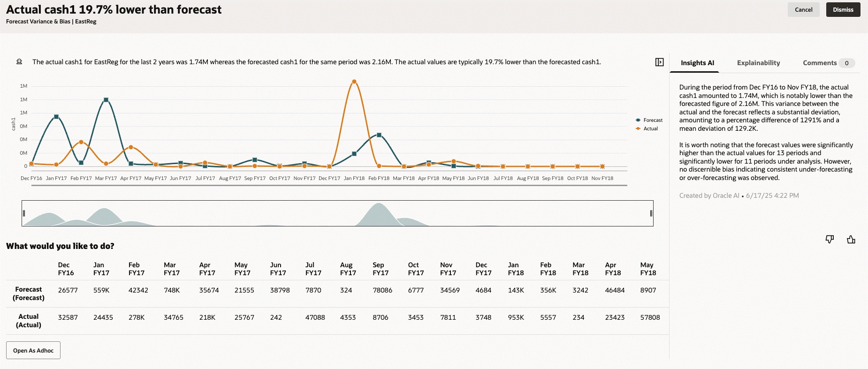Toggle the Forecast legend series
The height and width of the screenshot is (369, 868).
click(x=649, y=120)
